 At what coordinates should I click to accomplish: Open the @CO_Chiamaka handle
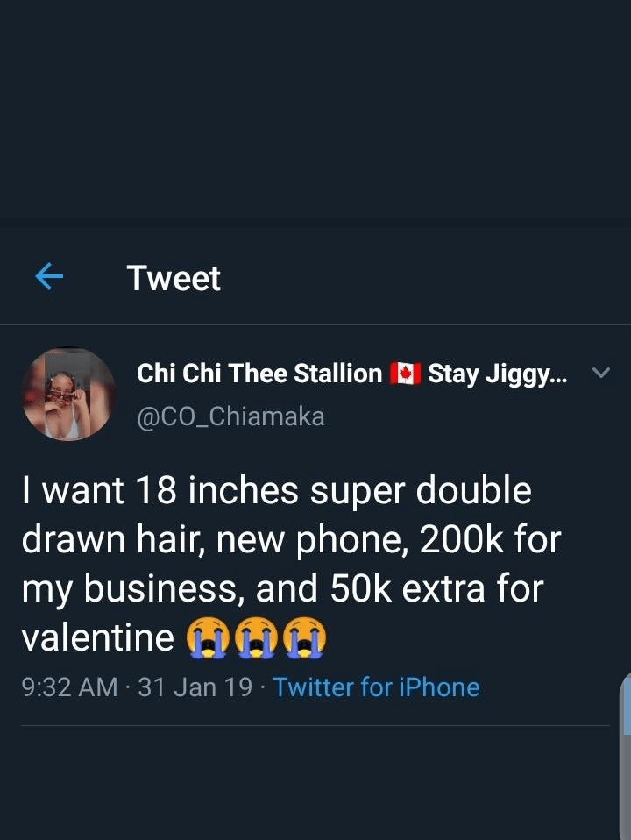(230, 416)
